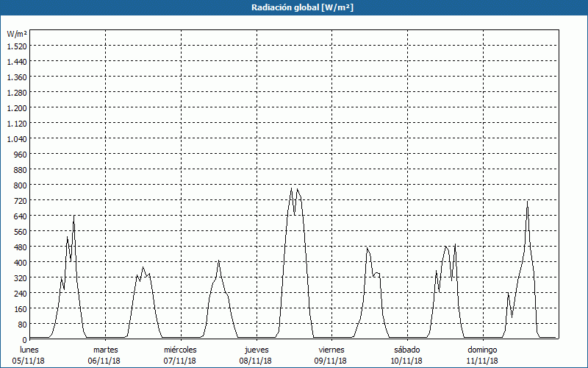Click the 240 y-axis value
The image size is (588, 368).
coord(21,293)
